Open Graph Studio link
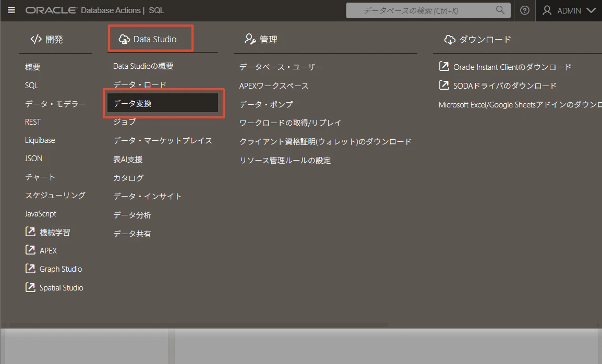 pos(61,269)
